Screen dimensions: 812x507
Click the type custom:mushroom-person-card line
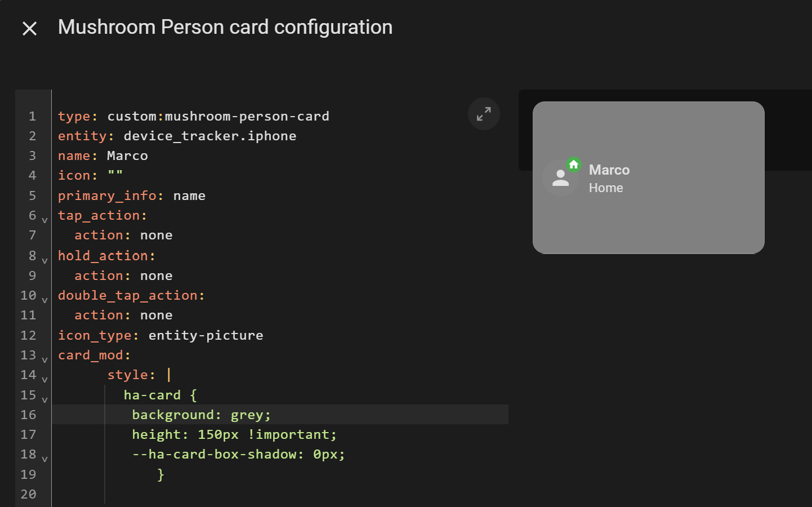click(x=193, y=116)
